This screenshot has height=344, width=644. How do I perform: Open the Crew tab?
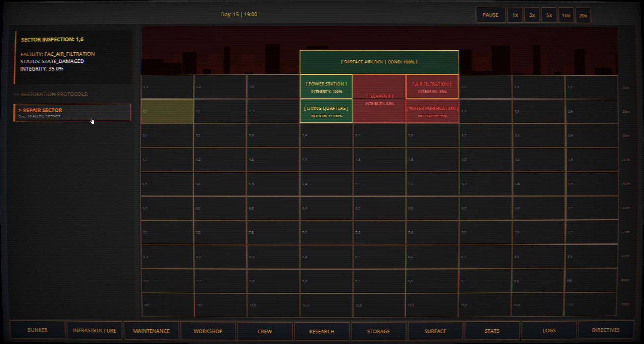click(x=265, y=331)
